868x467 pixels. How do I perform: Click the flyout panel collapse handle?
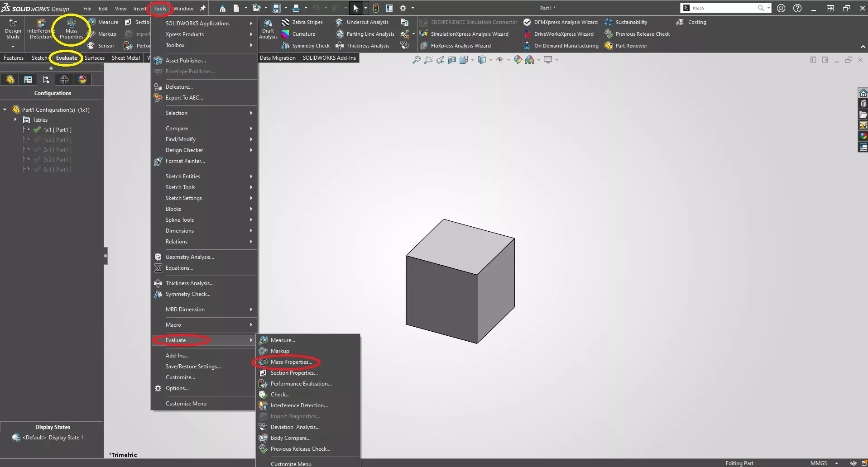pyautogui.click(x=106, y=256)
